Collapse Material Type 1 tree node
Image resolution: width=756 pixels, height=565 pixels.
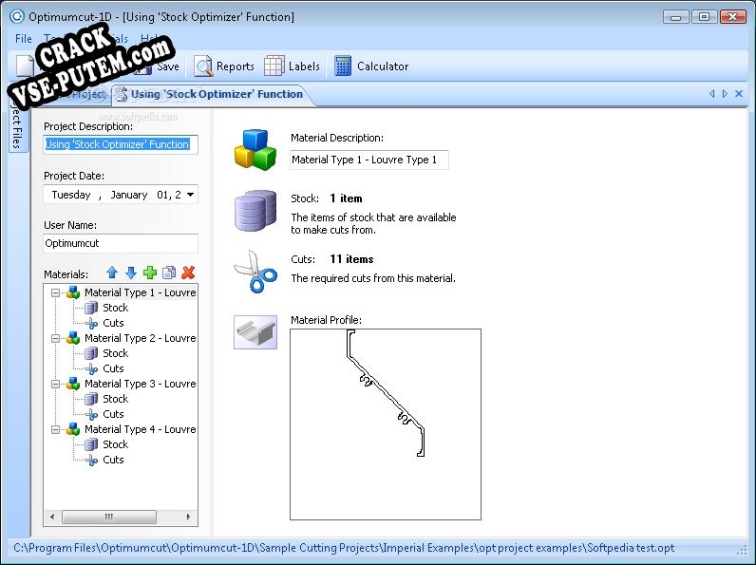point(56,293)
